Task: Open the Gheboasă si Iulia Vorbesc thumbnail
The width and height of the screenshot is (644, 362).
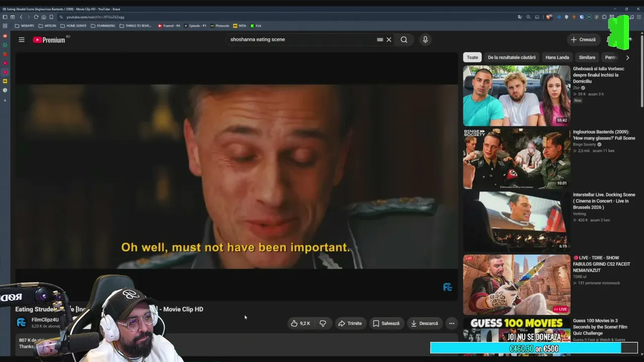Action: (x=517, y=96)
